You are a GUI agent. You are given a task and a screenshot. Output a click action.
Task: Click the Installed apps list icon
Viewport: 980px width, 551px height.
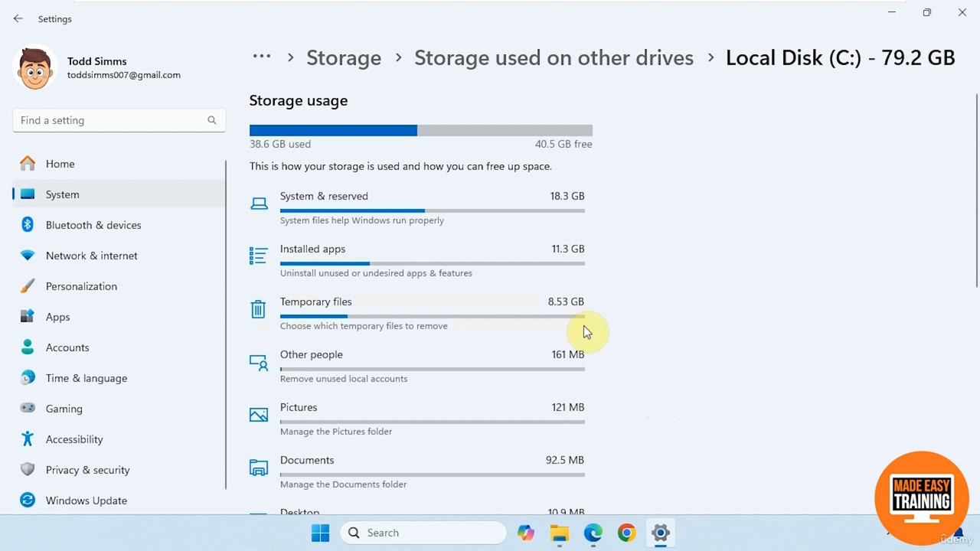[258, 256]
